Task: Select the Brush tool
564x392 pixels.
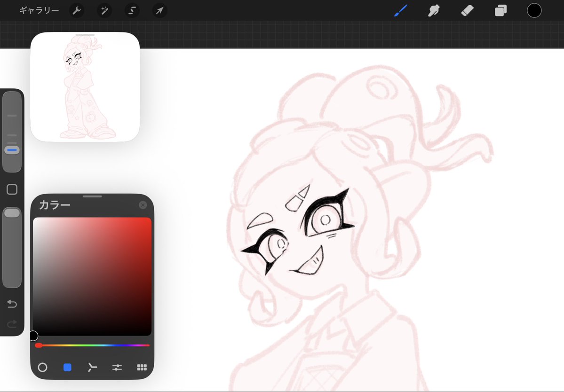Action: (401, 10)
